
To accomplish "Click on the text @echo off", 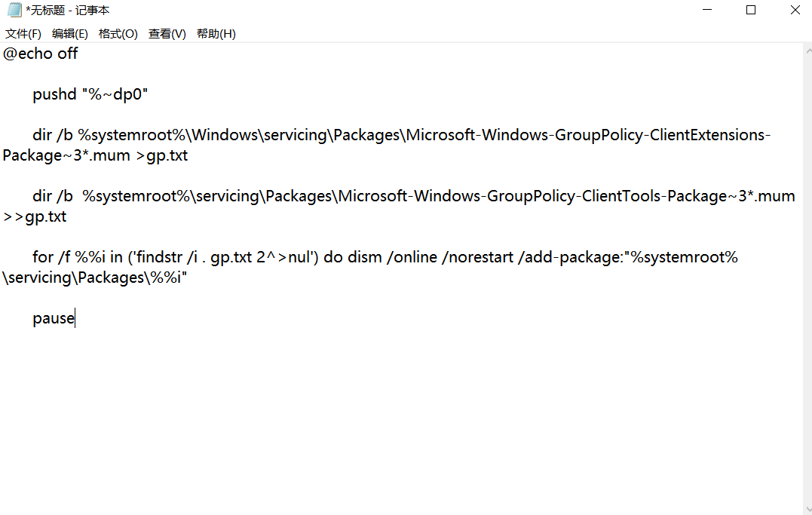I will coord(40,53).
